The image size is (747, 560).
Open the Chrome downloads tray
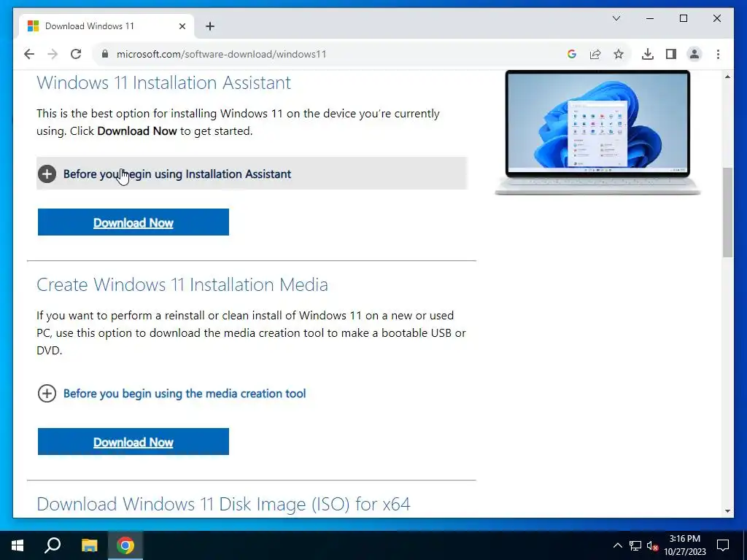(648, 54)
